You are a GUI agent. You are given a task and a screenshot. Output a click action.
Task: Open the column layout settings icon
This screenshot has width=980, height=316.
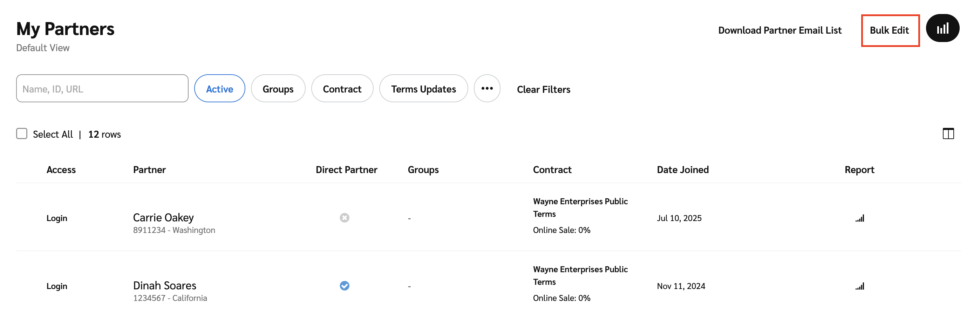(x=948, y=133)
